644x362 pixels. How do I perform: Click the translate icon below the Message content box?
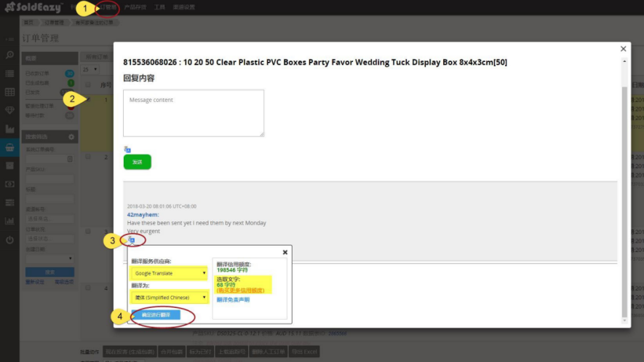point(127,149)
